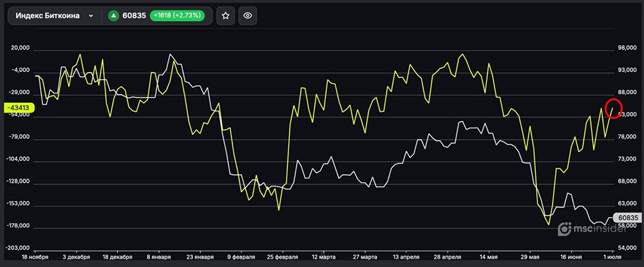The image size is (644, 267).
Task: Click the red circled point on yellow line
Action: 614,109
